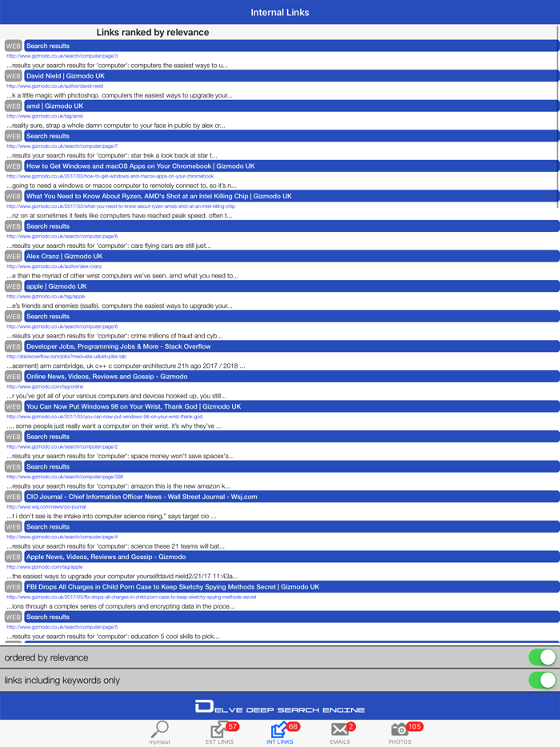The height and width of the screenshot is (747, 560).
Task: Click WEB badge beside Apple News Gizmodo
Action: click(x=14, y=557)
